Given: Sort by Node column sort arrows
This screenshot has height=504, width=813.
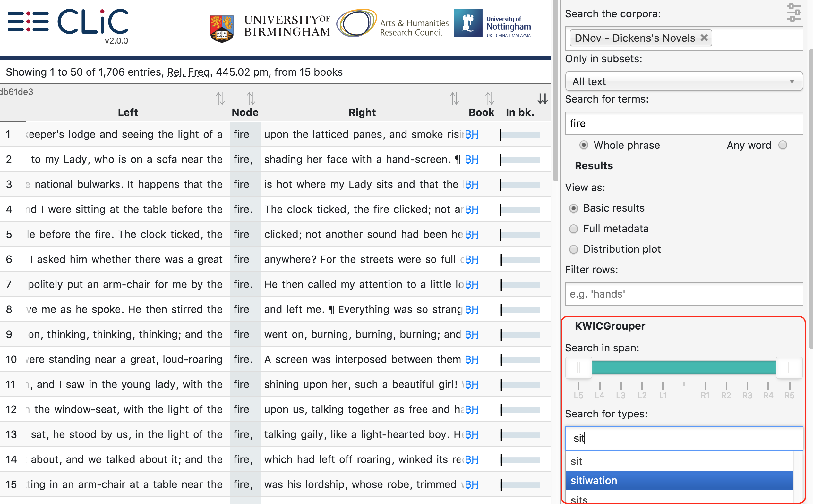Looking at the screenshot, I should pyautogui.click(x=251, y=98).
